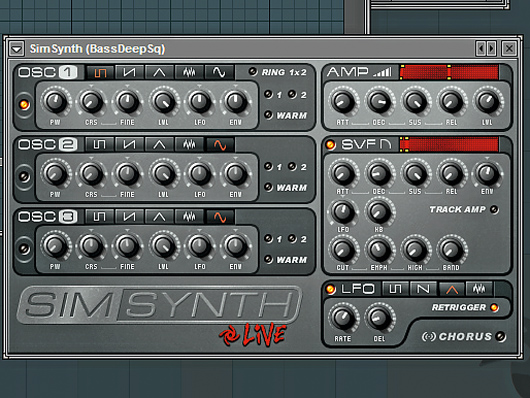Enable WARM mode on OSC 1
The width and height of the screenshot is (530, 398).
(268, 115)
